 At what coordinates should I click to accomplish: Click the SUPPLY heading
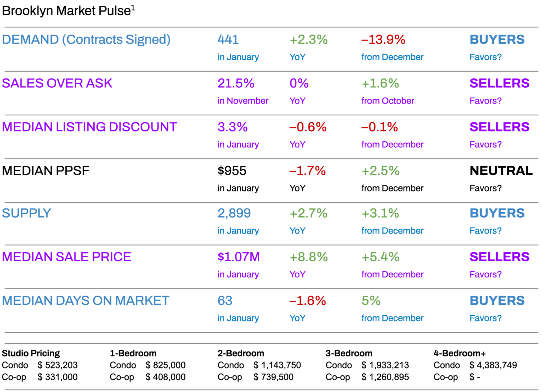point(26,213)
